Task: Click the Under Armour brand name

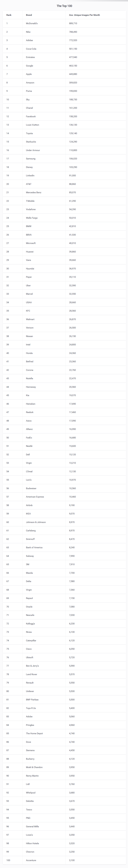Action: (33, 150)
